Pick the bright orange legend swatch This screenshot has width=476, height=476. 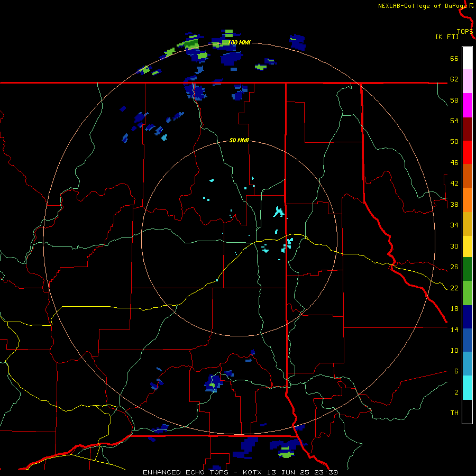point(467,200)
